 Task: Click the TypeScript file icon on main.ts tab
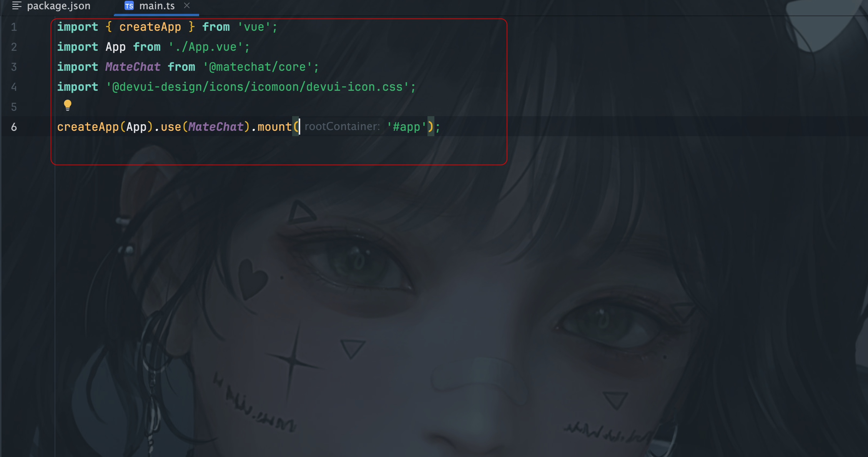129,6
